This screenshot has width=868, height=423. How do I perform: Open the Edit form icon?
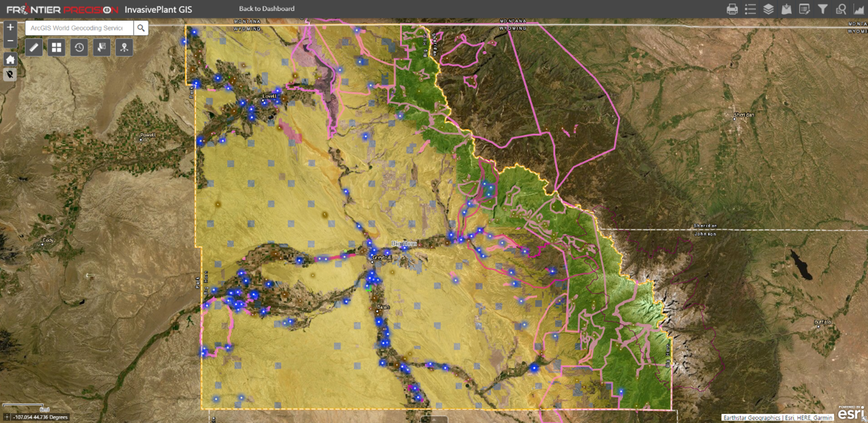(x=805, y=9)
